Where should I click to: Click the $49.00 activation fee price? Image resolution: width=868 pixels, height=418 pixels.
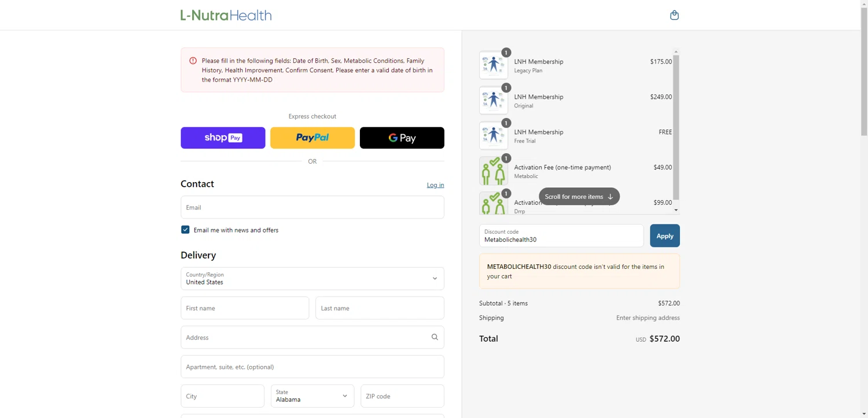coord(663,167)
